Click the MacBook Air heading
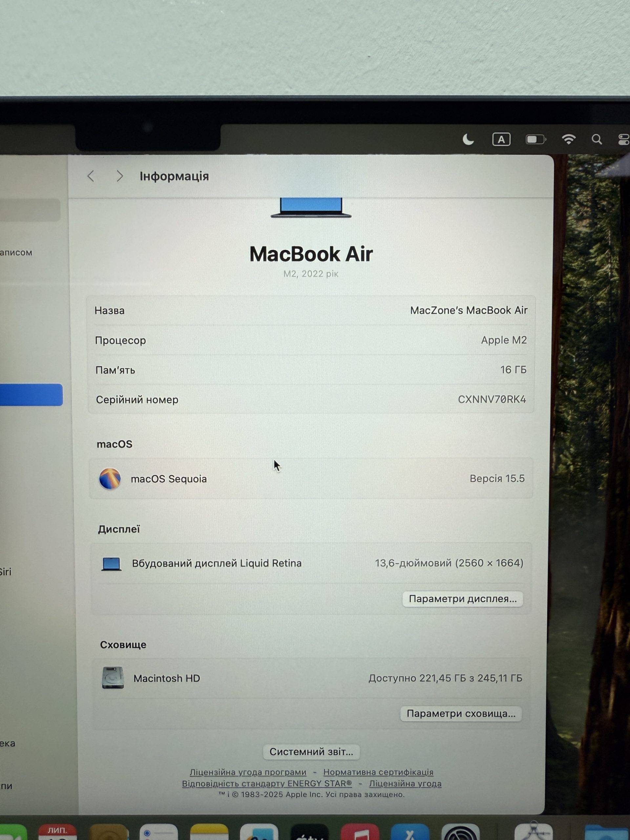This screenshot has height=840, width=630. coord(311,254)
